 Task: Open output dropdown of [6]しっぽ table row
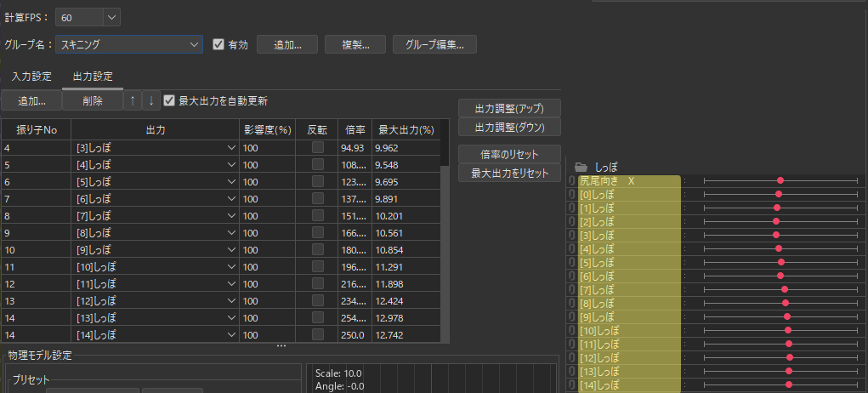[232, 199]
